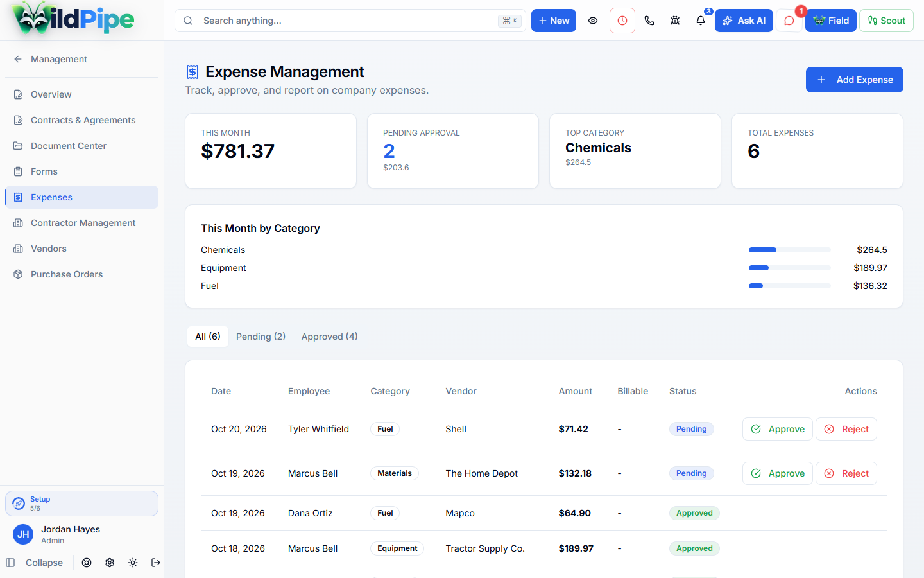This screenshot has width=924, height=578.
Task: Open the chat messages icon
Action: click(x=789, y=21)
